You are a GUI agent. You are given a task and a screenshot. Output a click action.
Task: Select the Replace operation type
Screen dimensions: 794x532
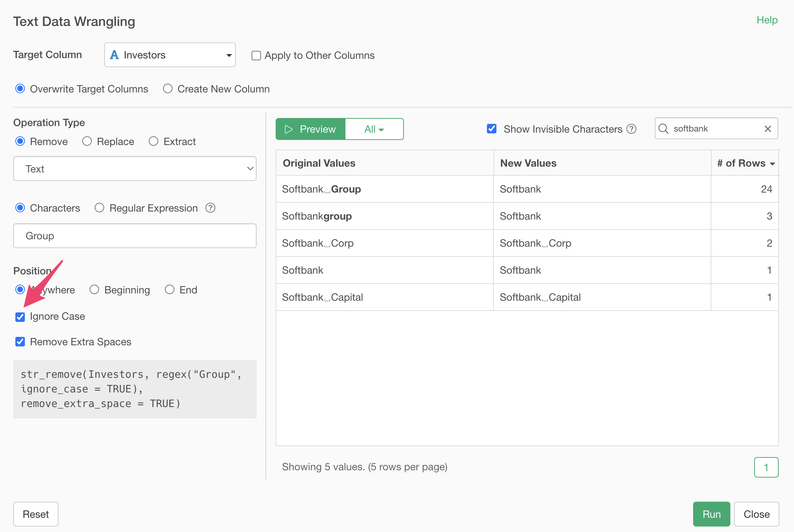87,141
